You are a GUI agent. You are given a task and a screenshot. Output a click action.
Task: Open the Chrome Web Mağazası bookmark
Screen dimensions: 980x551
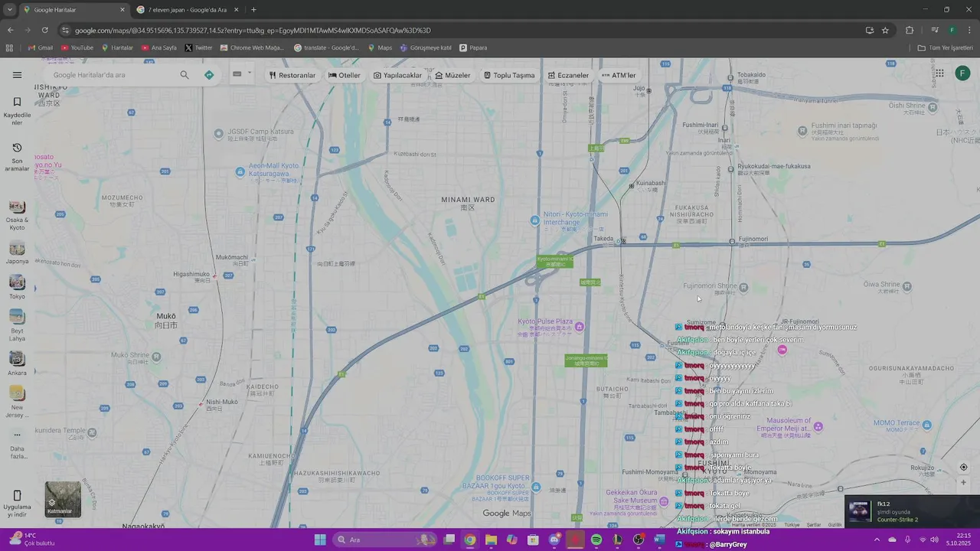point(252,47)
